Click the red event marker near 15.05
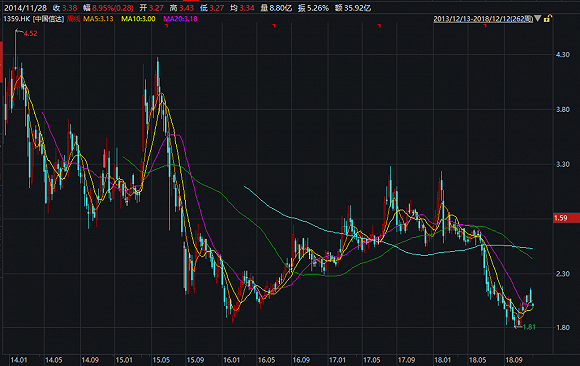The image size is (580, 366). [x=167, y=26]
